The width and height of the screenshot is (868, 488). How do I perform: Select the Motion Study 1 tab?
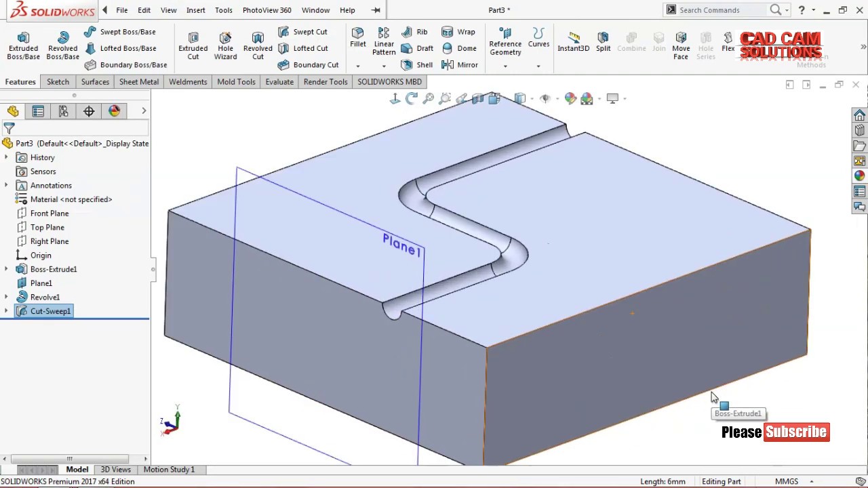tap(169, 470)
